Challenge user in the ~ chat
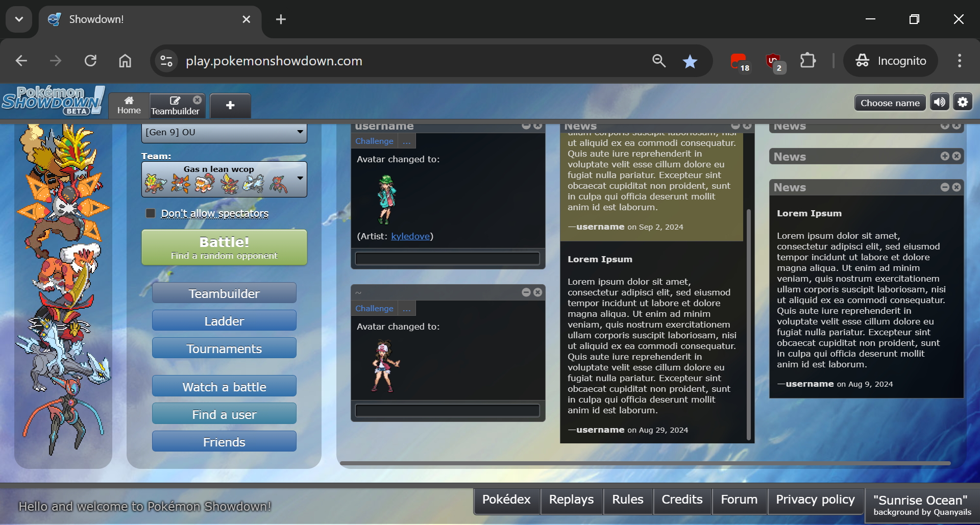The width and height of the screenshot is (980, 525). click(x=374, y=309)
